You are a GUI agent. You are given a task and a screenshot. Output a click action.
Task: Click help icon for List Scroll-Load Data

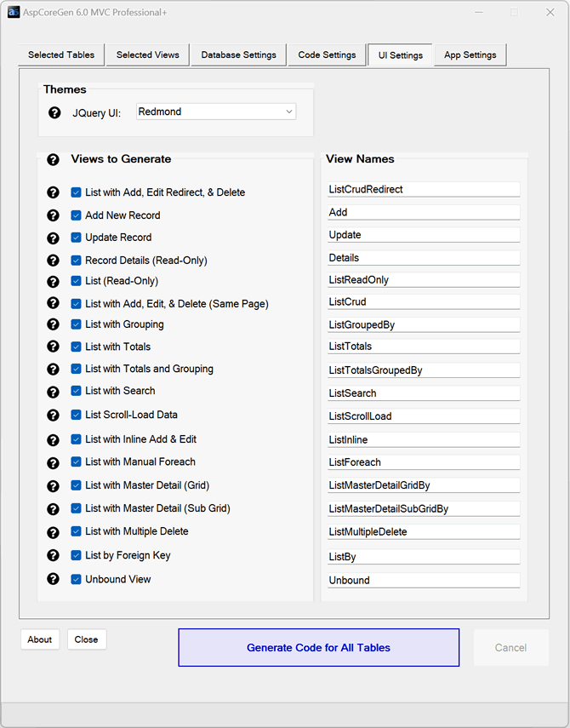click(x=54, y=415)
